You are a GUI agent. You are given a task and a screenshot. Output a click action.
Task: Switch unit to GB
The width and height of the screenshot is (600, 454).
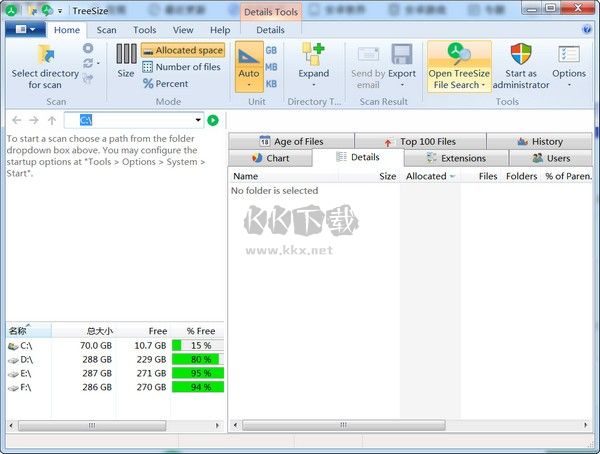tap(271, 50)
